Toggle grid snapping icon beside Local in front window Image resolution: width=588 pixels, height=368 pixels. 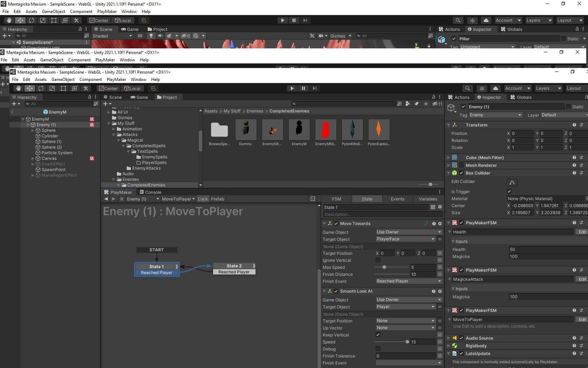[x=153, y=88]
